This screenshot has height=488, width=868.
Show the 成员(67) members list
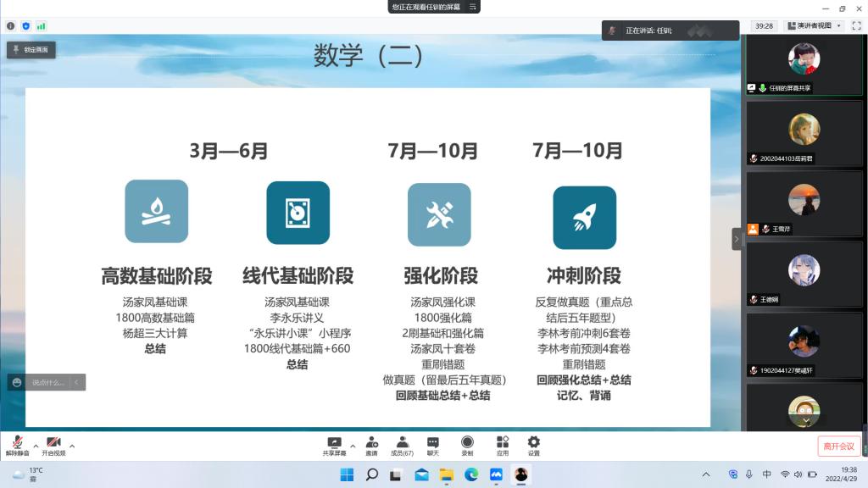(402, 444)
